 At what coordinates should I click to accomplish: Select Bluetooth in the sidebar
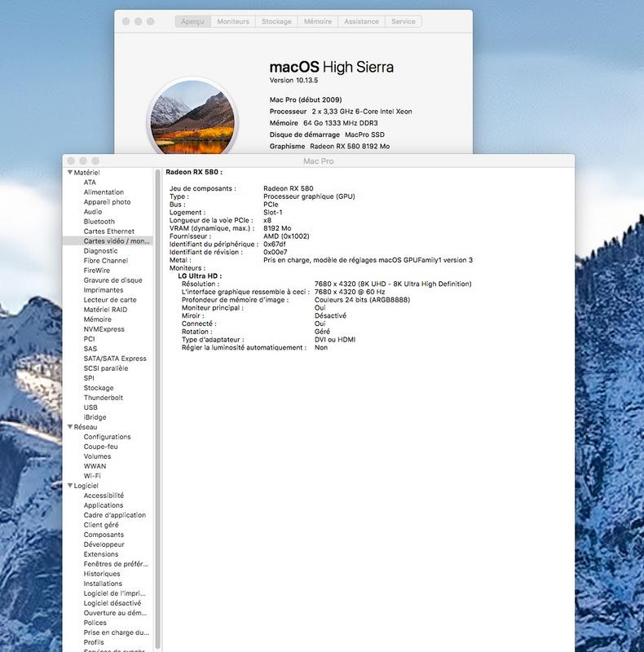tap(99, 221)
